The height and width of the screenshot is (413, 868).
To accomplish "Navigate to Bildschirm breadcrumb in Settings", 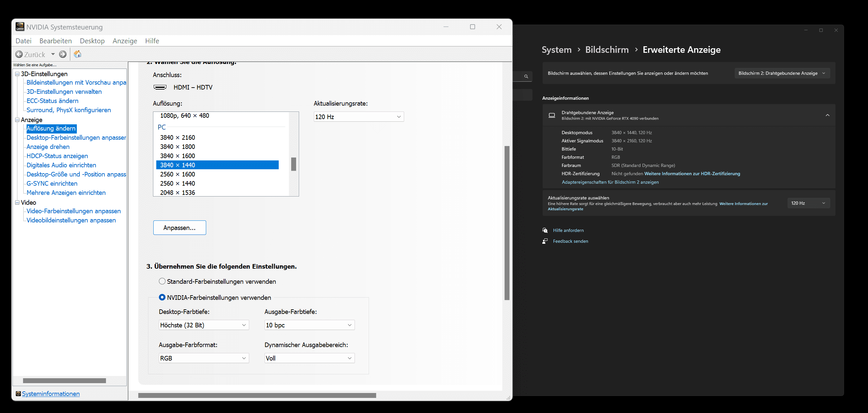I will click(607, 50).
